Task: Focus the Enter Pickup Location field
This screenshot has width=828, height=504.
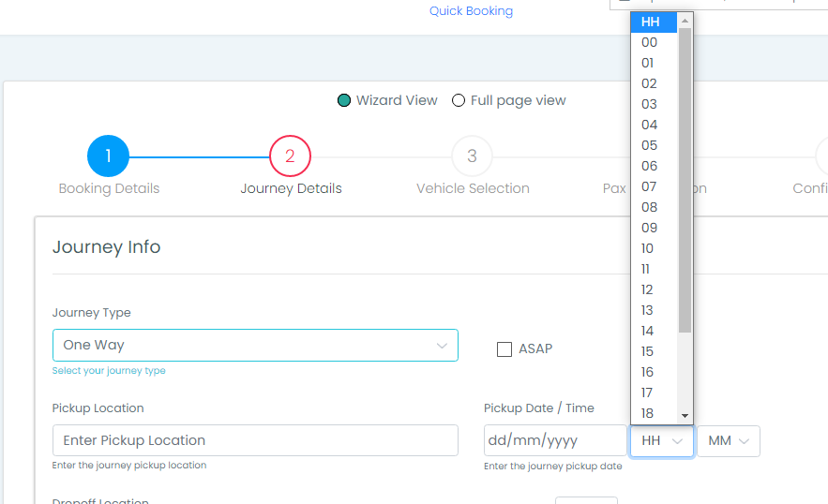Action: pos(255,440)
